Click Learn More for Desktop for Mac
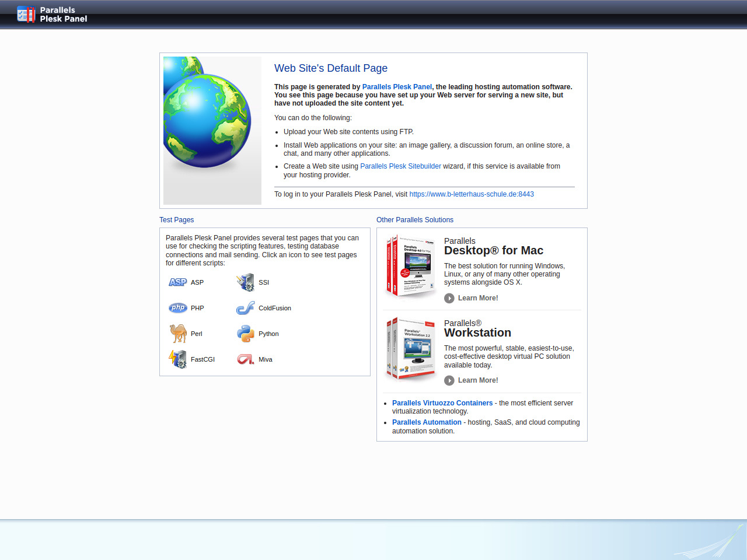747x560 pixels. tap(478, 298)
